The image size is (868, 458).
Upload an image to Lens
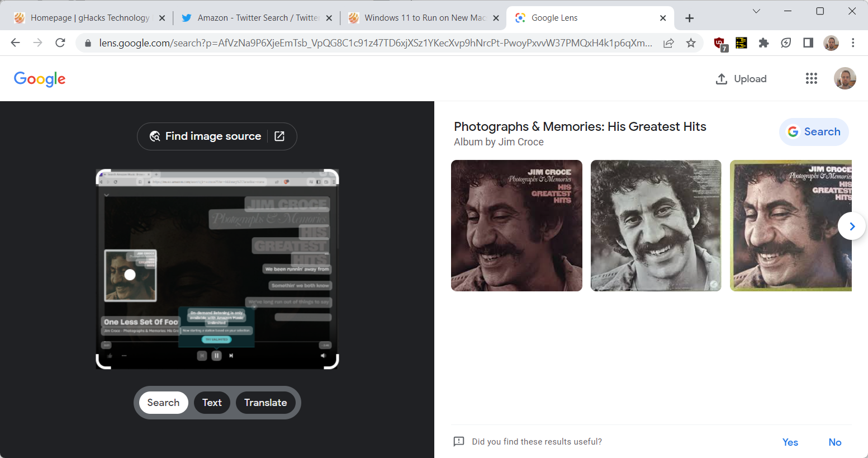741,79
